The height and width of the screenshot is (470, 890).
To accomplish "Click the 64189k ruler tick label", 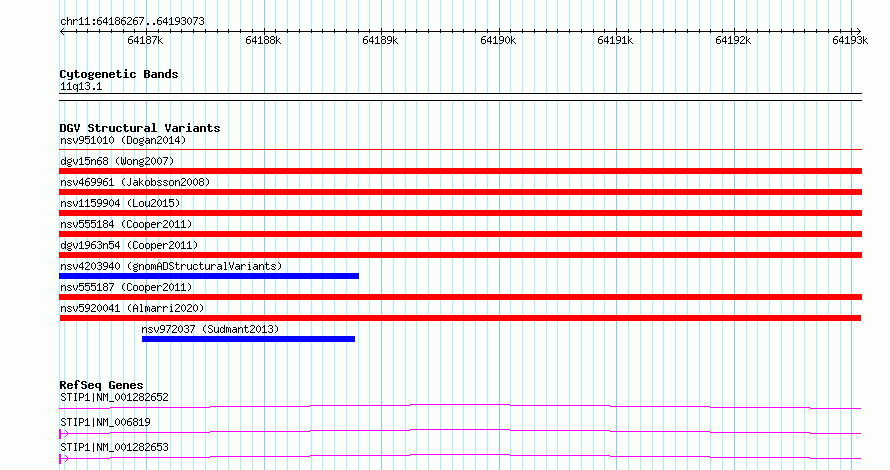I will [380, 40].
